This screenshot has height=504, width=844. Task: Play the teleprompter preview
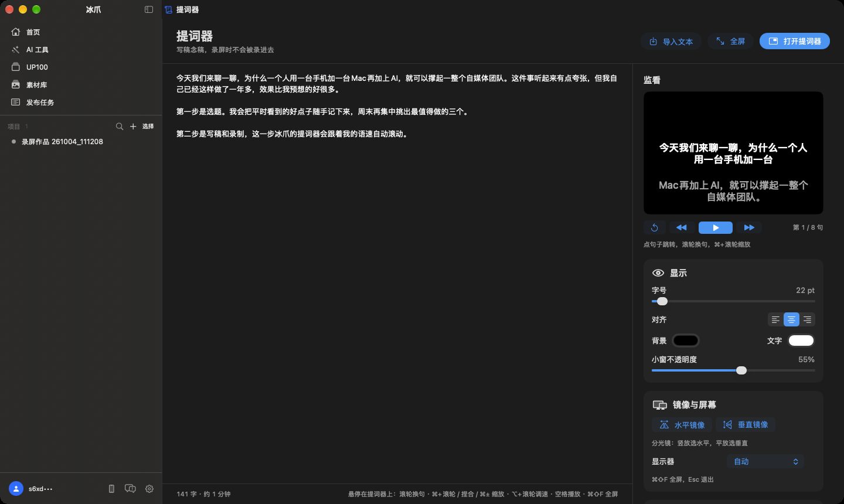pos(716,227)
